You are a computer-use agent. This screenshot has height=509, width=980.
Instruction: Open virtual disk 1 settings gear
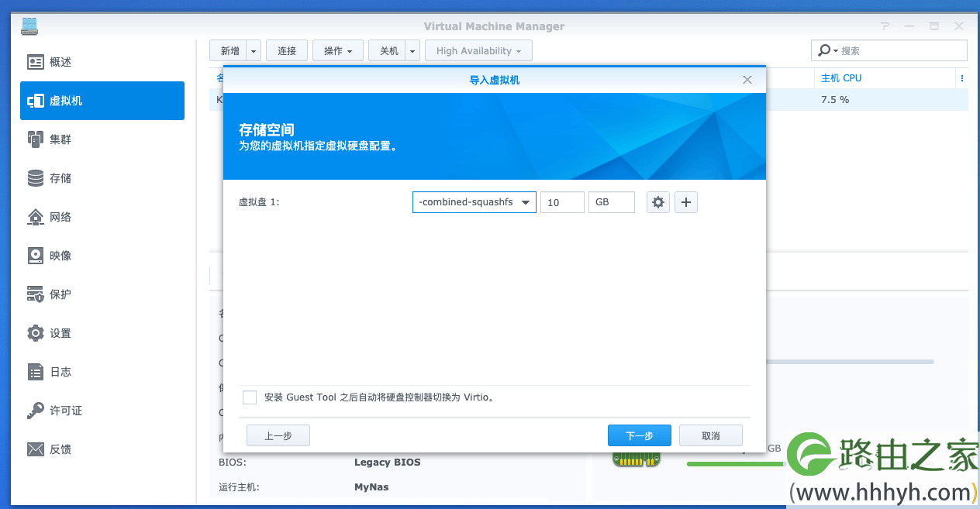click(658, 202)
